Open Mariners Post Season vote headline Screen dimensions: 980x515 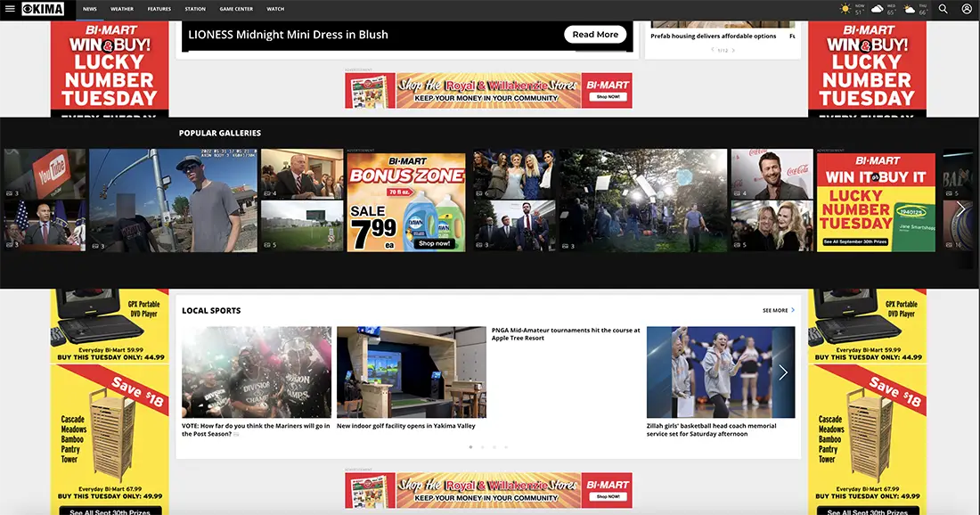(x=256, y=429)
